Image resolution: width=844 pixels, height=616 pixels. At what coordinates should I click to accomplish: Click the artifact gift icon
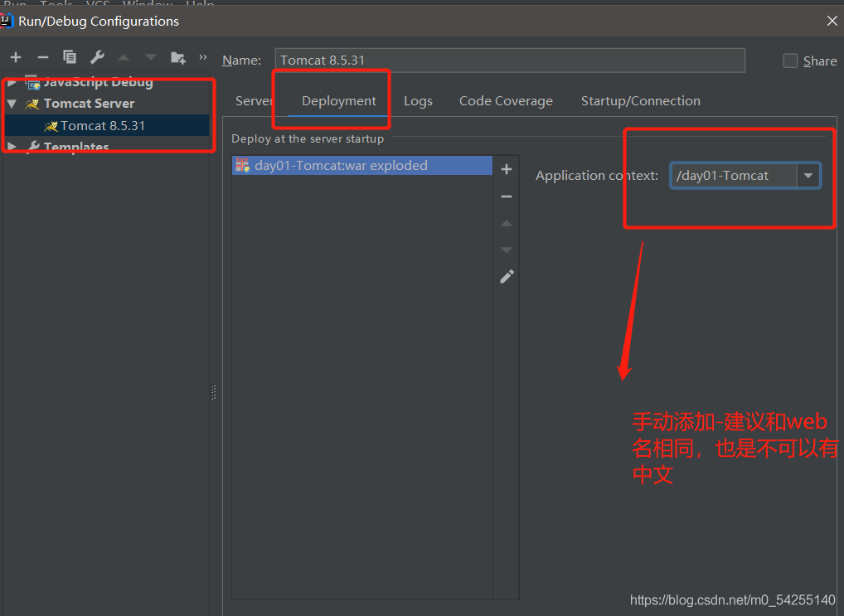[243, 165]
